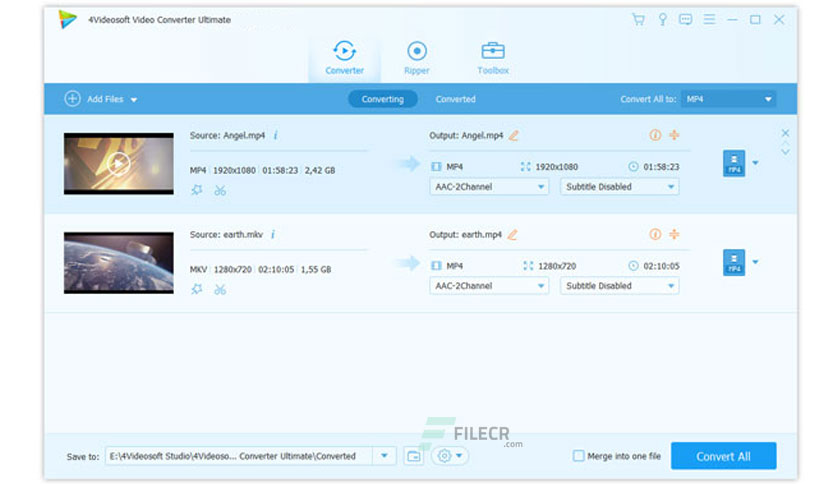Open the hamburger menu icon
This screenshot has height=484, width=836.
coord(709,20)
